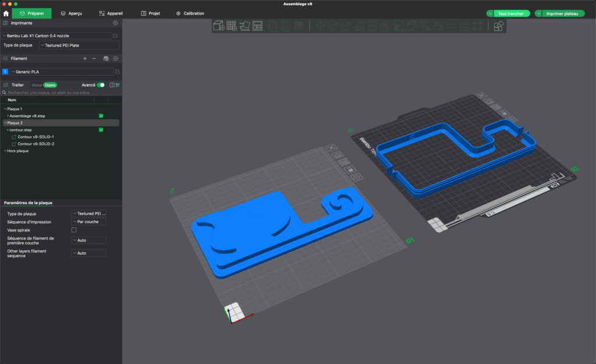Image resolution: width=596 pixels, height=364 pixels.
Task: Open the Assembly view puzzle icon
Action: click(498, 26)
